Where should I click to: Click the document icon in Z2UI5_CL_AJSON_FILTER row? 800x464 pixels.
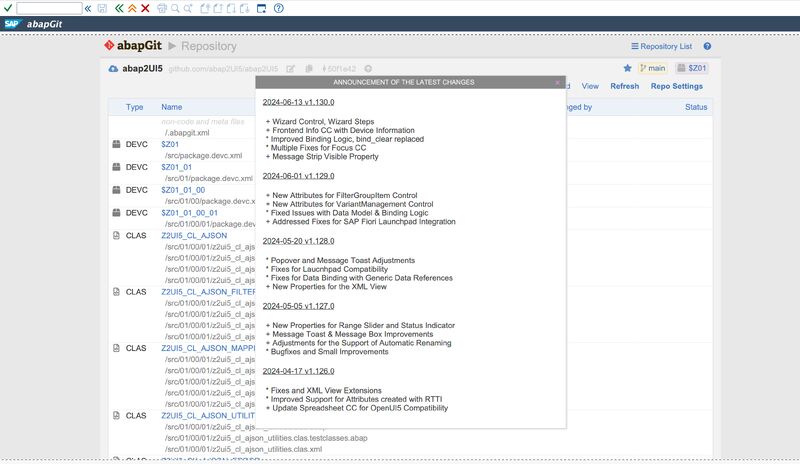tap(116, 291)
